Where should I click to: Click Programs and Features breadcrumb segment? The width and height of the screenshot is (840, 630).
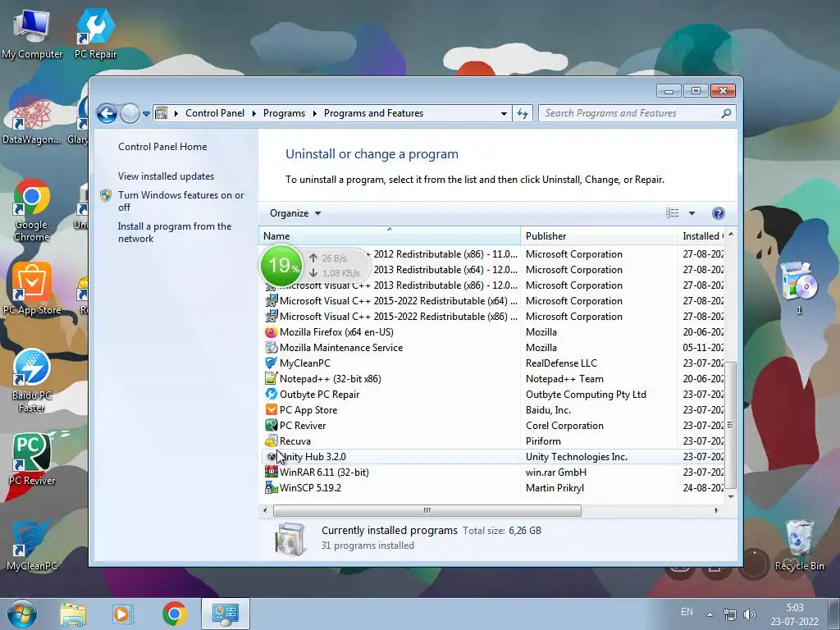click(x=373, y=113)
